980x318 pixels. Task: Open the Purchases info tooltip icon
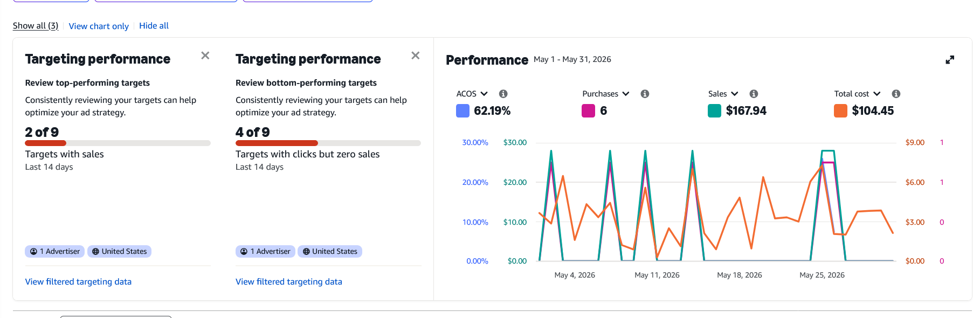click(645, 94)
